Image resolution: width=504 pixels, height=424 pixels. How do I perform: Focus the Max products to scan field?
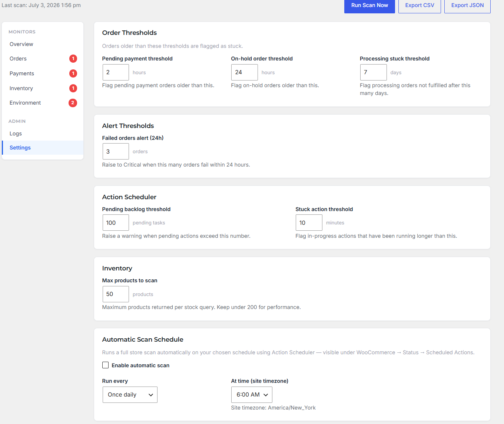[x=116, y=294]
